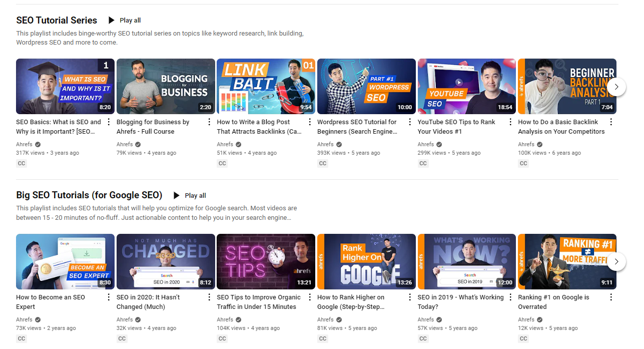This screenshot has width=644, height=349.
Task: Click '393K views • 5 years ago' text
Action: (x=349, y=153)
